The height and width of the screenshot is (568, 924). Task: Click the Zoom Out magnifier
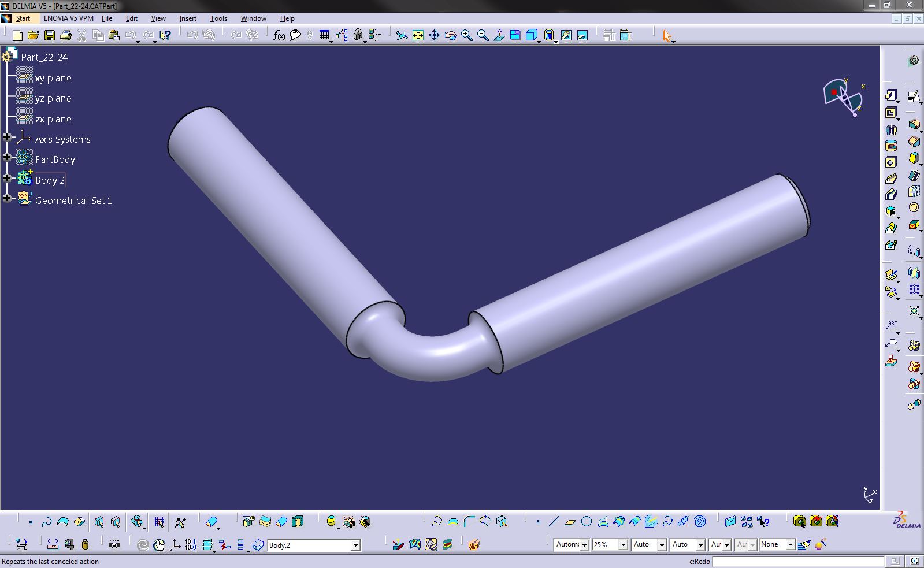click(483, 36)
